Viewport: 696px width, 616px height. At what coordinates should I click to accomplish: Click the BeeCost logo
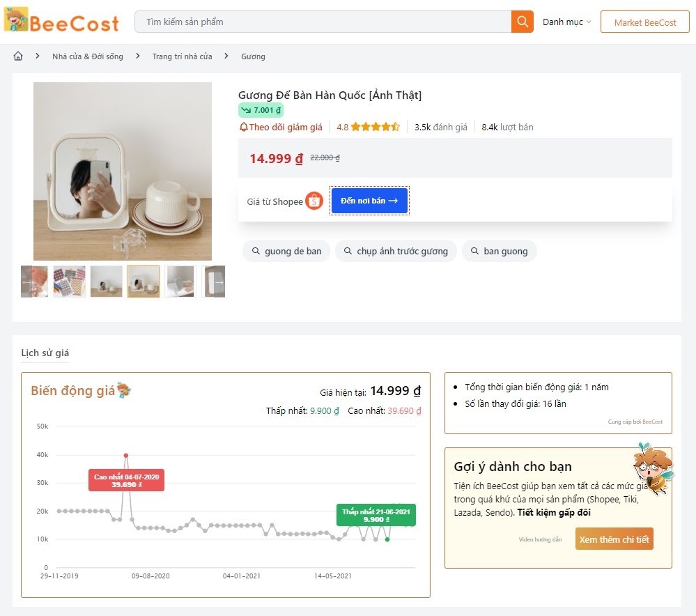coord(61,22)
